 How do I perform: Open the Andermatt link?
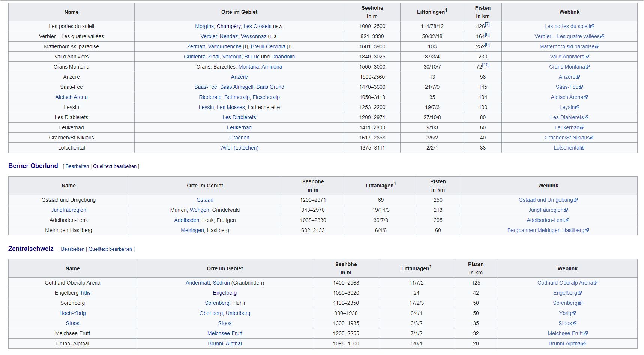[x=198, y=283]
